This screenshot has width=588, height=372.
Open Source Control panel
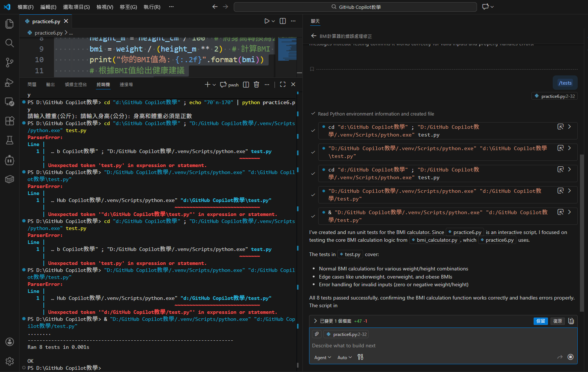click(10, 63)
